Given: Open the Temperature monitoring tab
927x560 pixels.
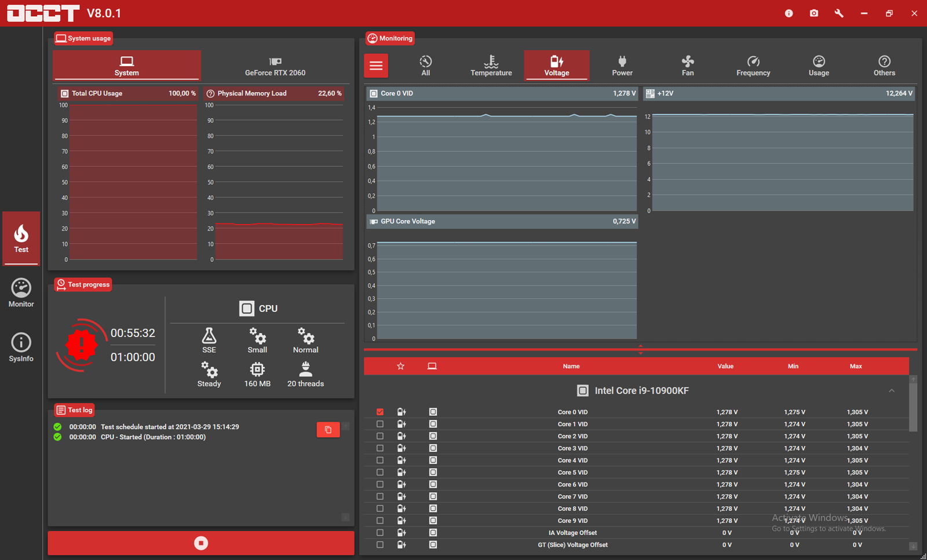Looking at the screenshot, I should [x=491, y=65].
